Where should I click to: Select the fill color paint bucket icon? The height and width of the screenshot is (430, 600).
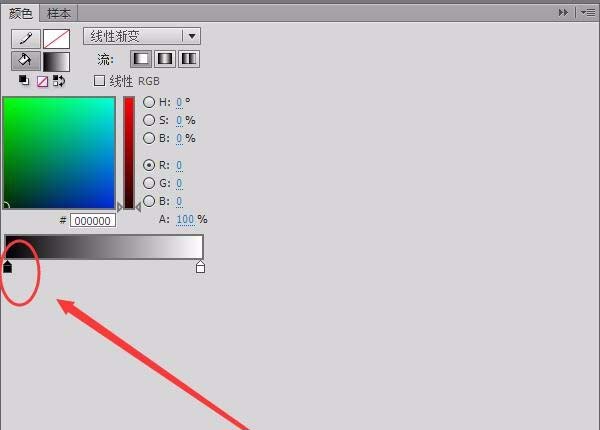pos(26,61)
